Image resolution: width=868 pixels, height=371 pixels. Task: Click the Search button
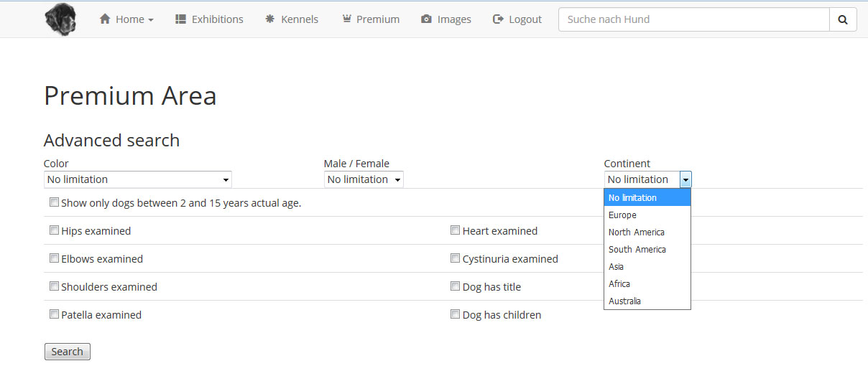(x=68, y=352)
